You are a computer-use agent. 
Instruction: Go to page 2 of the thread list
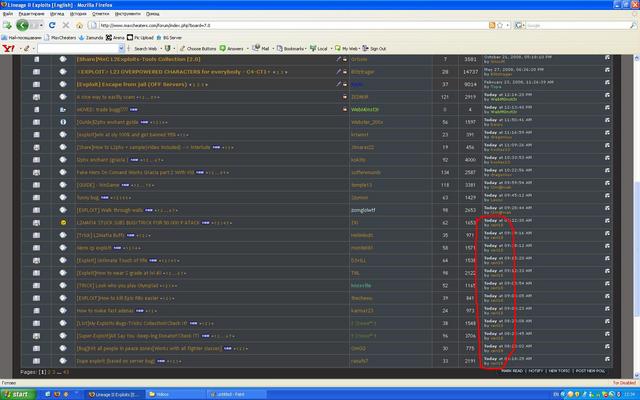coord(49,371)
